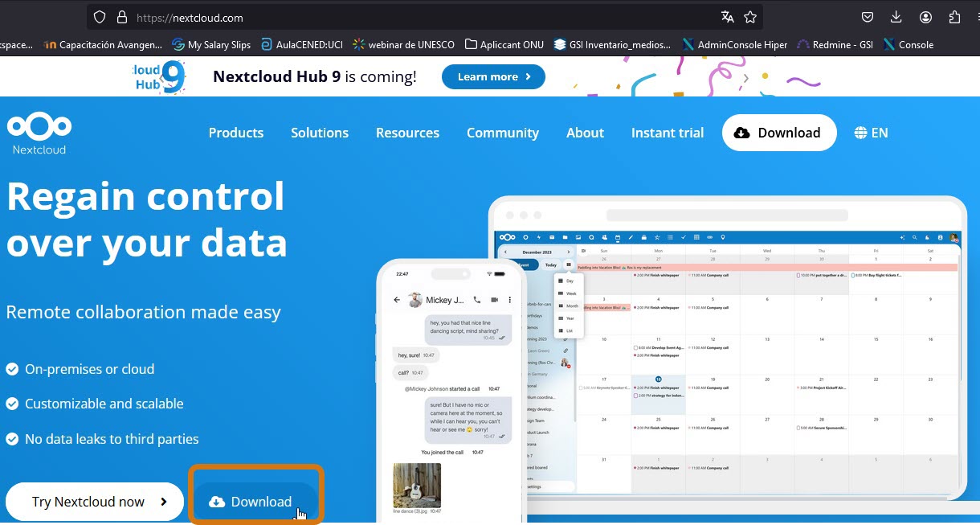Viewport: 980px width, 525px height.
Task: Bookmark this page with the star icon
Action: click(750, 17)
